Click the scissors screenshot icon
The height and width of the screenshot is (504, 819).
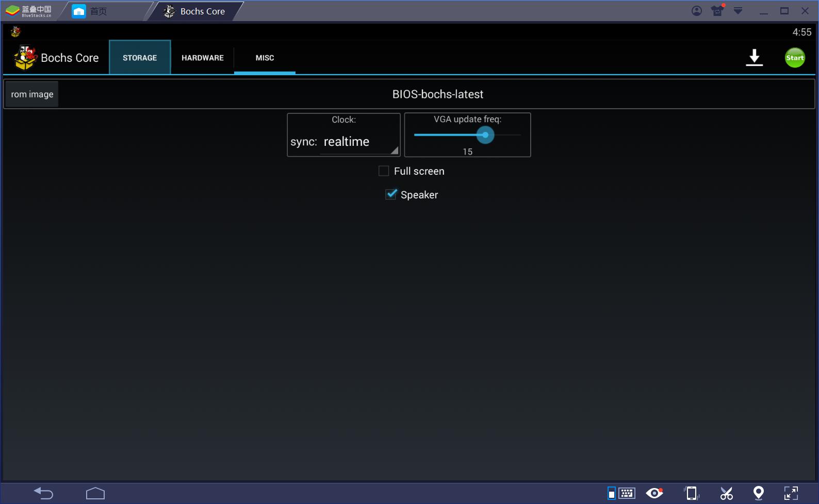[x=726, y=493]
